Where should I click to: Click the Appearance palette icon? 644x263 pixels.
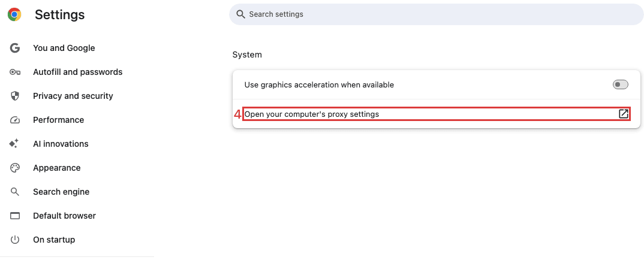point(15,168)
